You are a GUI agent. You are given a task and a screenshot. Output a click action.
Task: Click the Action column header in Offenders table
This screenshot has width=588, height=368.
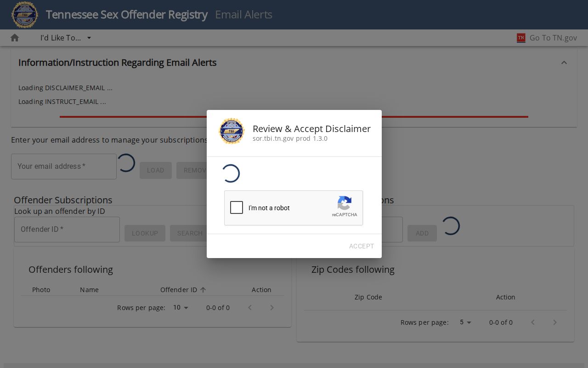point(261,290)
